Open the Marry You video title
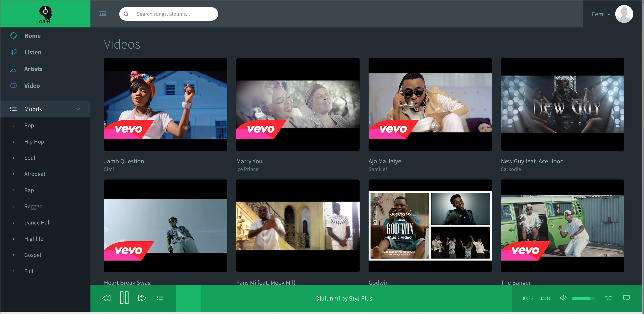This screenshot has height=314, width=644. [249, 161]
